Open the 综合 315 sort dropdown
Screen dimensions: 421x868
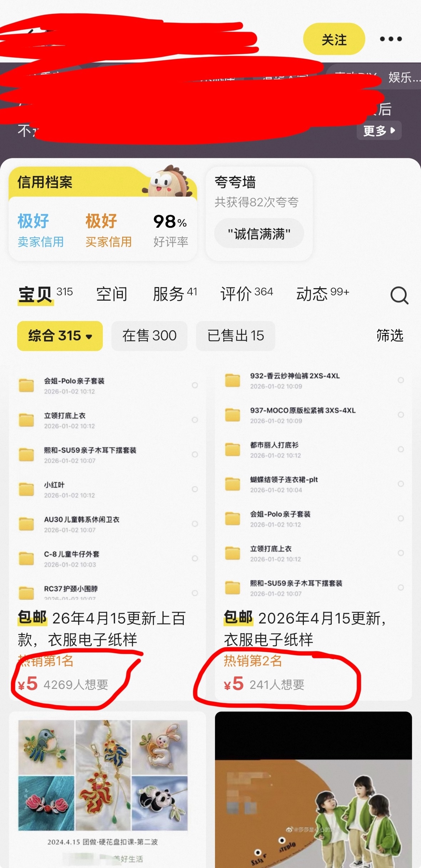60,336
